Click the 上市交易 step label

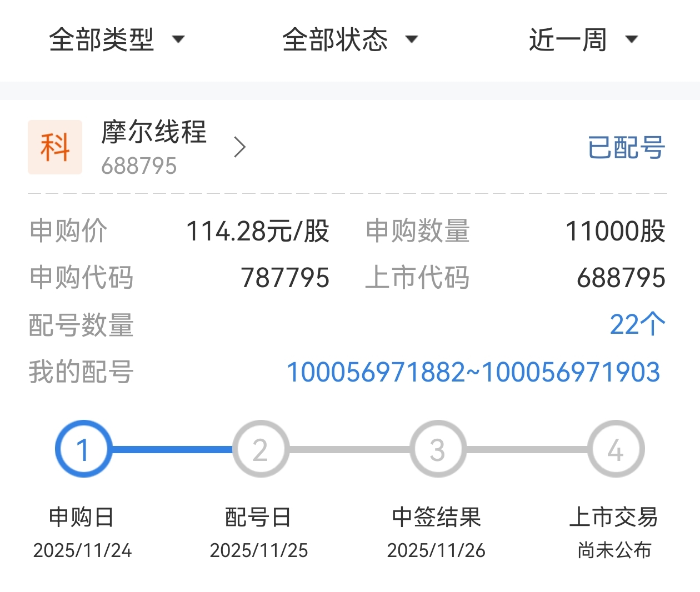pos(614,517)
